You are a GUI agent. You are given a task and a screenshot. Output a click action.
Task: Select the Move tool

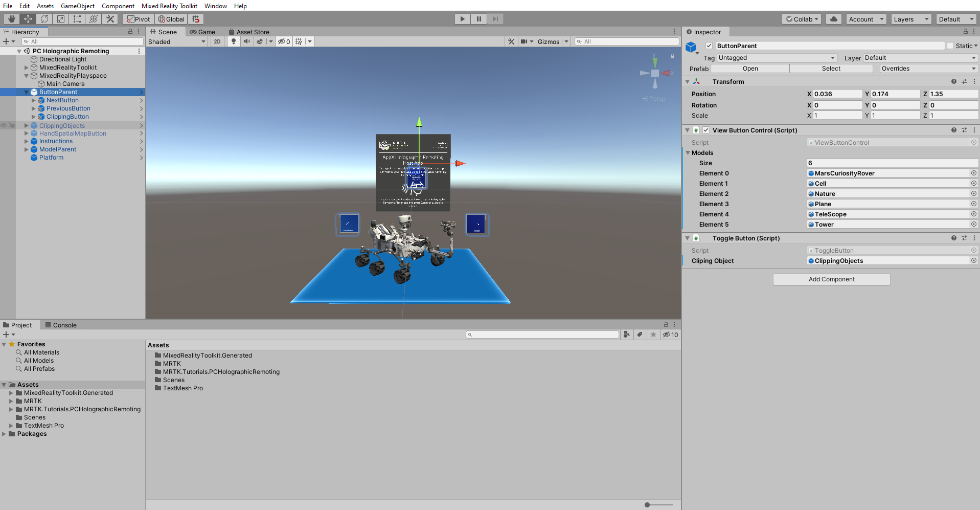pyautogui.click(x=28, y=19)
